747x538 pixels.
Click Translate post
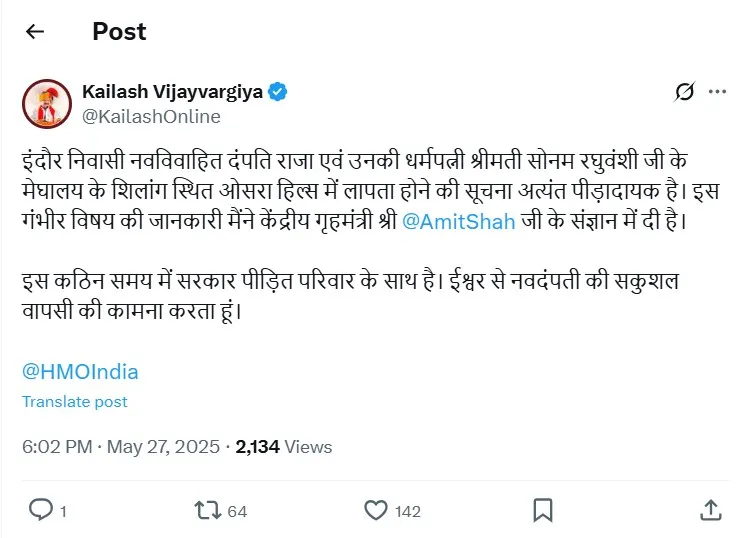coord(75,402)
